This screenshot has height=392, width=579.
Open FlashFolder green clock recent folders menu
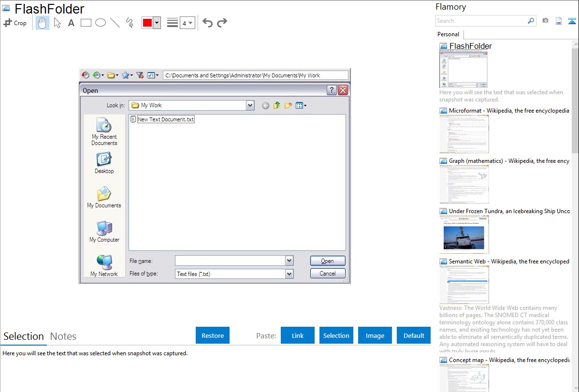coord(98,75)
